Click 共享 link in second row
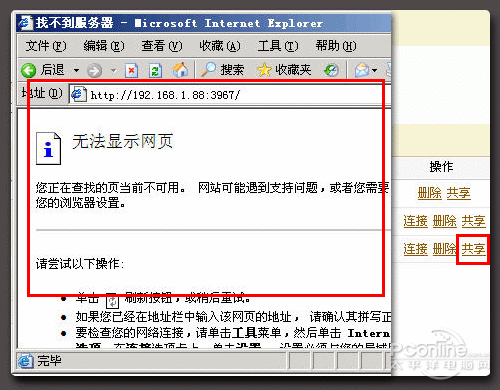The width and height of the screenshot is (500, 390). click(473, 221)
